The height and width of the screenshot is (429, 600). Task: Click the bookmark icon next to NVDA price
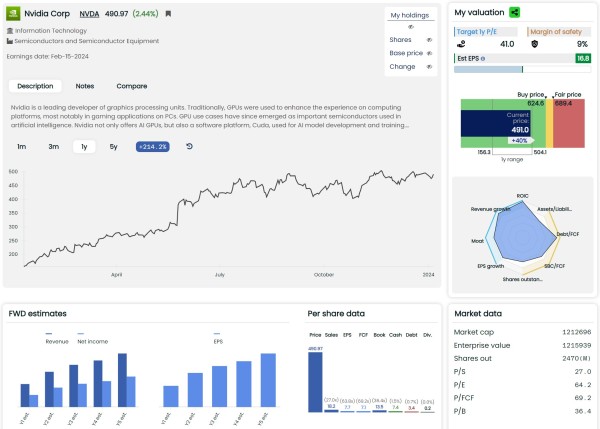[x=168, y=14]
